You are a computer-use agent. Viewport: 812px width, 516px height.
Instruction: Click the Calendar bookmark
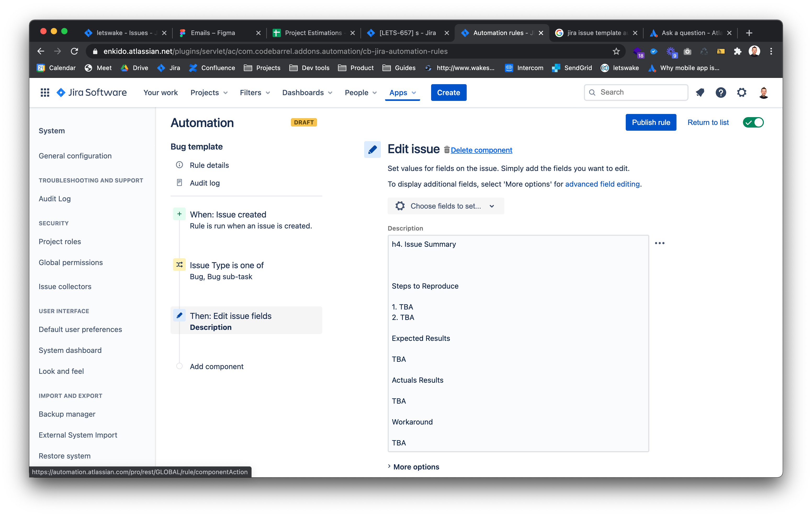click(56, 68)
